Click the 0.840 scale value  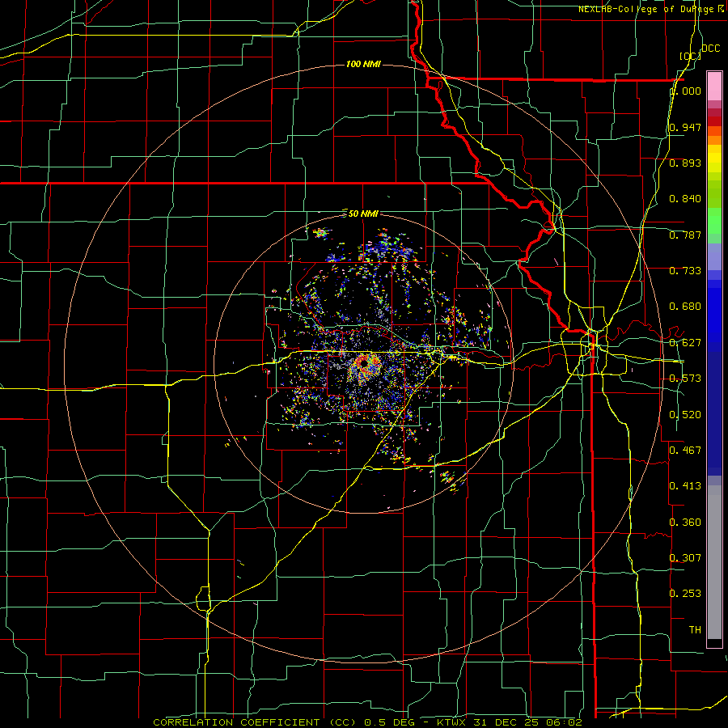click(x=685, y=198)
